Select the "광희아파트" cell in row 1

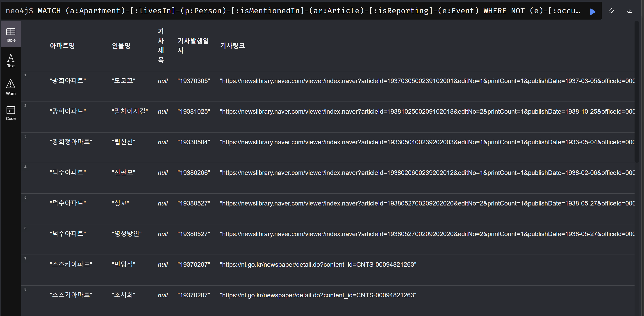pyautogui.click(x=68, y=80)
